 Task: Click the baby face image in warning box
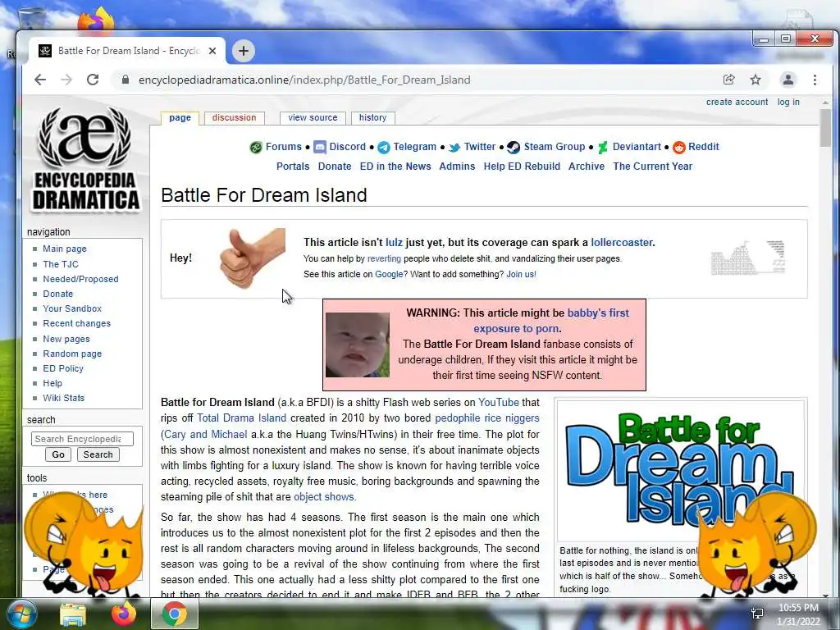click(x=358, y=345)
